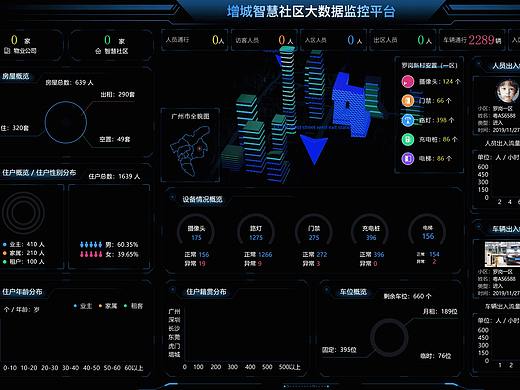The width and height of the screenshot is (520, 390).
Task: Click the vehicle entry photo thumbnail
Action: tap(502, 254)
